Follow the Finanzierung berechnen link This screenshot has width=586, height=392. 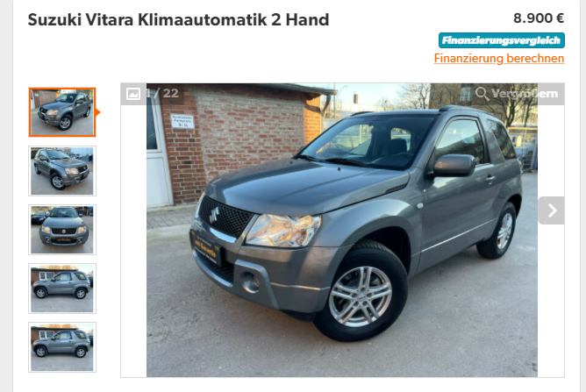click(499, 58)
